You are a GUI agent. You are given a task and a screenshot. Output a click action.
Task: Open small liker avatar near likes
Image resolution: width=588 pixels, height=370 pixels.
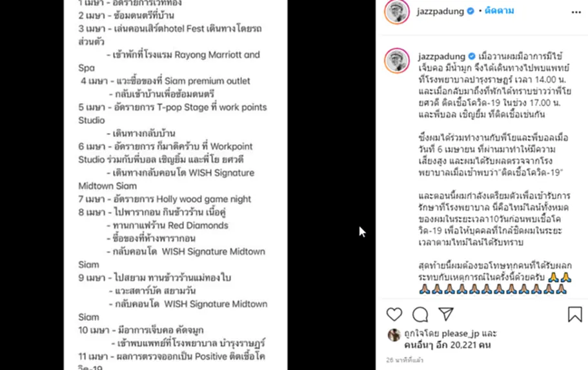click(394, 334)
